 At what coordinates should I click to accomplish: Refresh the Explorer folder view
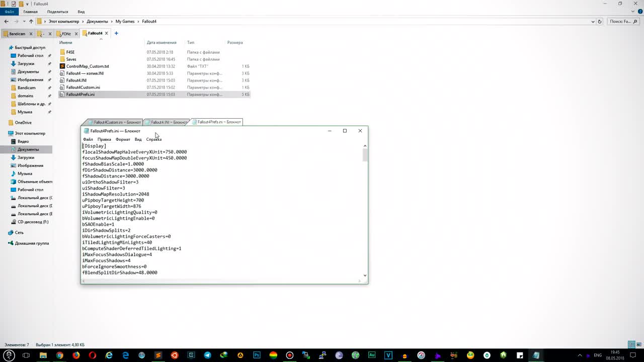(x=599, y=22)
